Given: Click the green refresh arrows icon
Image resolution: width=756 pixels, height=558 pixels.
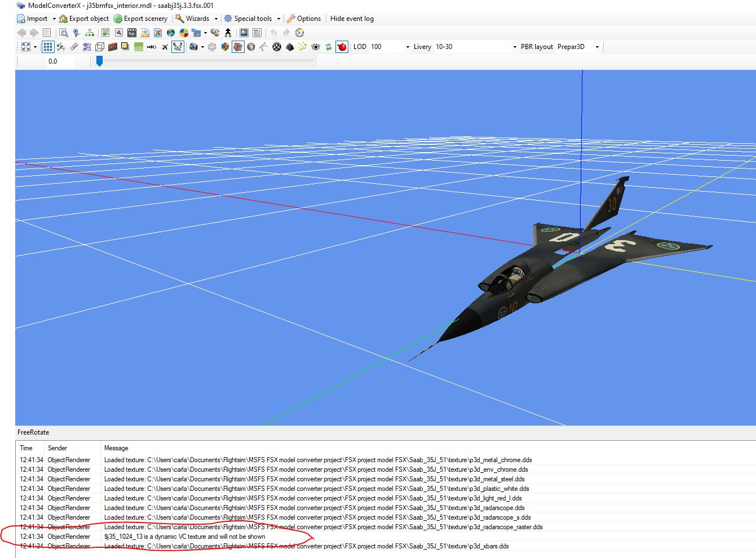Looking at the screenshot, I should (x=328, y=47).
